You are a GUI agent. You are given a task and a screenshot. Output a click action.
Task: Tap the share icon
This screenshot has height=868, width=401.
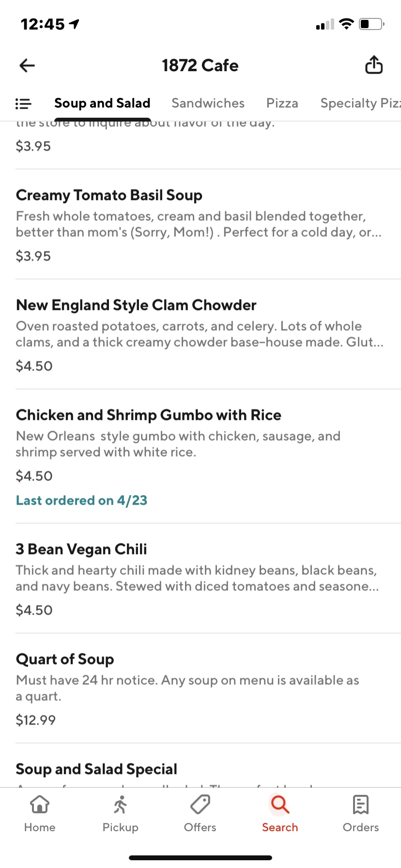pyautogui.click(x=373, y=65)
